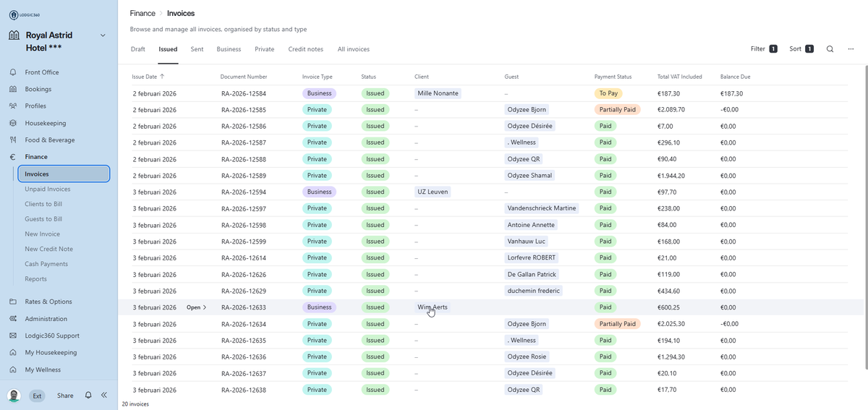Open the Bookings sidebar icon
Screen dimensions: 868x410
pyautogui.click(x=13, y=89)
